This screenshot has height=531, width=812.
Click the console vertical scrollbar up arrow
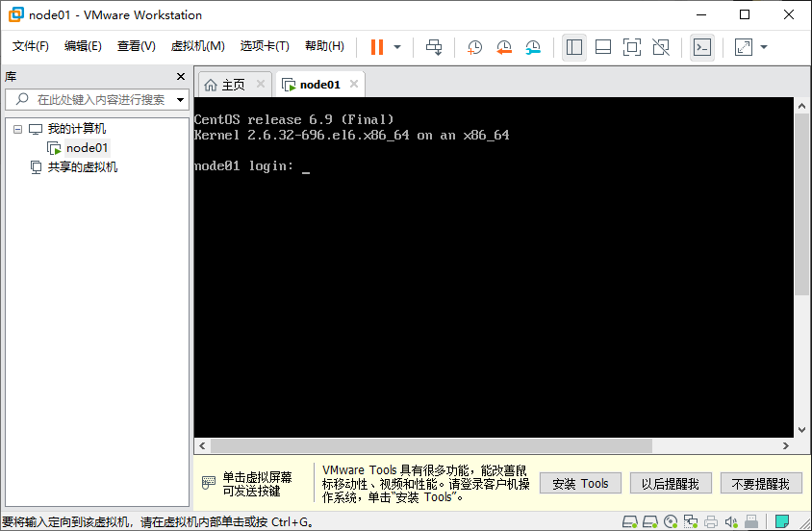click(x=801, y=106)
